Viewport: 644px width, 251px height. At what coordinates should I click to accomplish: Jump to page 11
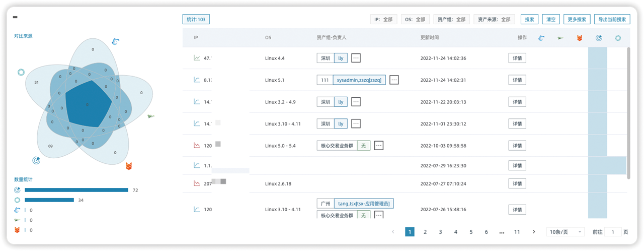point(517,232)
